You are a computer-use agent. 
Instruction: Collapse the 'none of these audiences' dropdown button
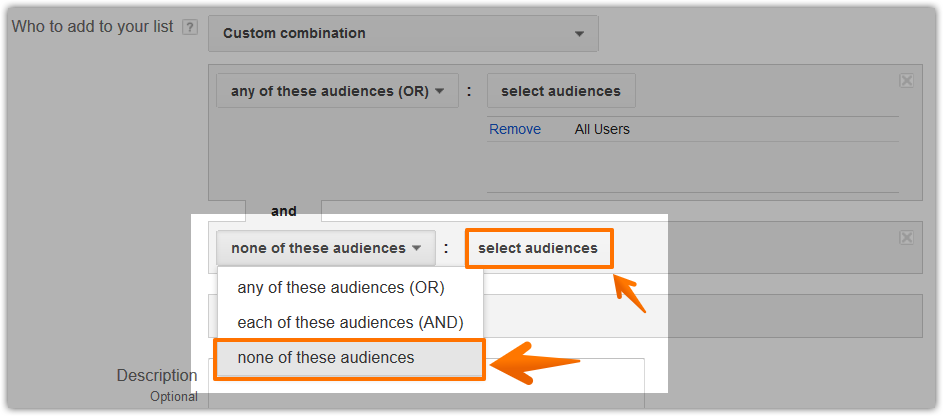[x=326, y=248]
